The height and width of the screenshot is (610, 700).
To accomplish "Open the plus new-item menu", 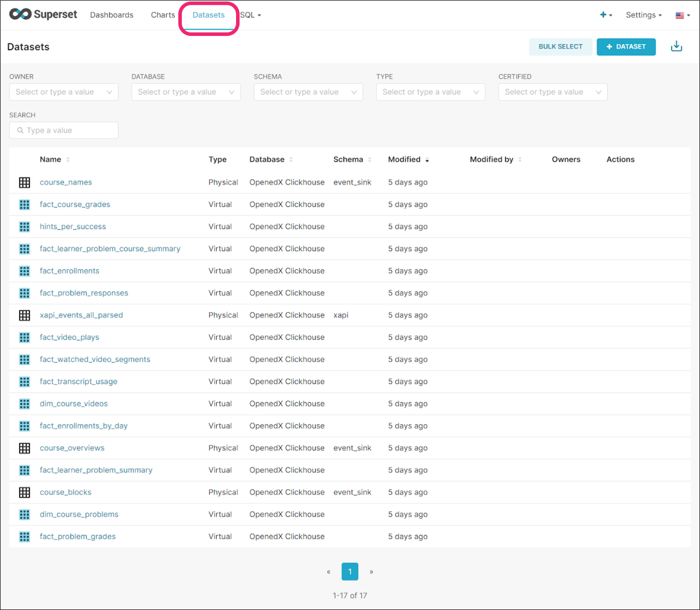I will tap(606, 15).
